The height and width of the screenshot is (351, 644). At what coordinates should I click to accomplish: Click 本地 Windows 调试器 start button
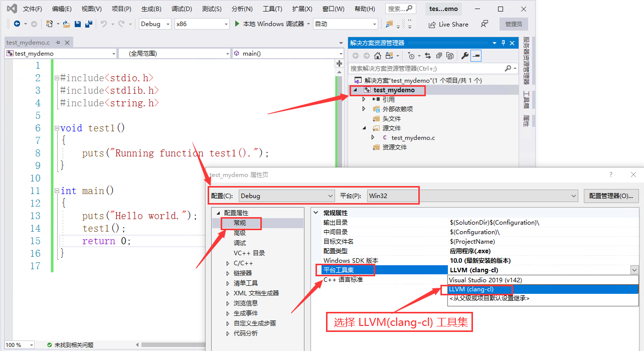tap(269, 24)
